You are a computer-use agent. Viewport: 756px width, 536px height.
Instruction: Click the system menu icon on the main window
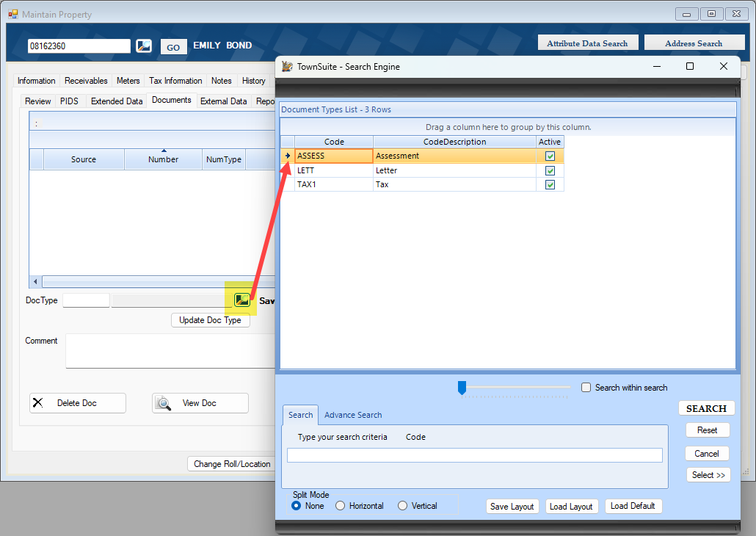(x=12, y=14)
